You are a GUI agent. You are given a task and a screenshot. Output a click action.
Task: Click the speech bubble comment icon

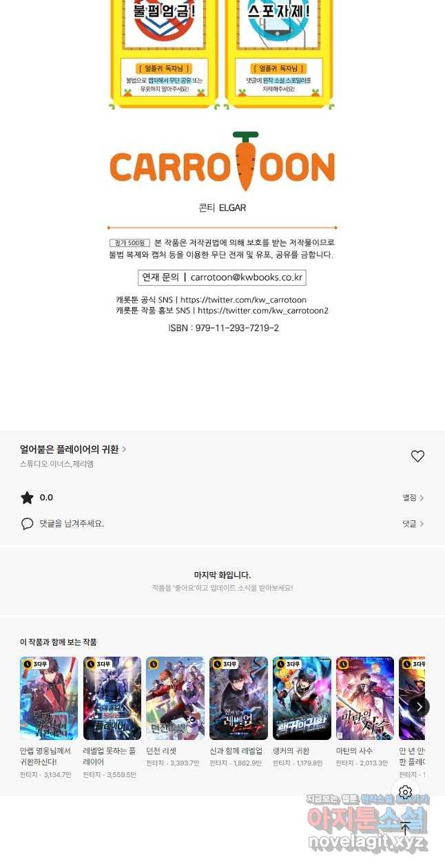tap(27, 524)
